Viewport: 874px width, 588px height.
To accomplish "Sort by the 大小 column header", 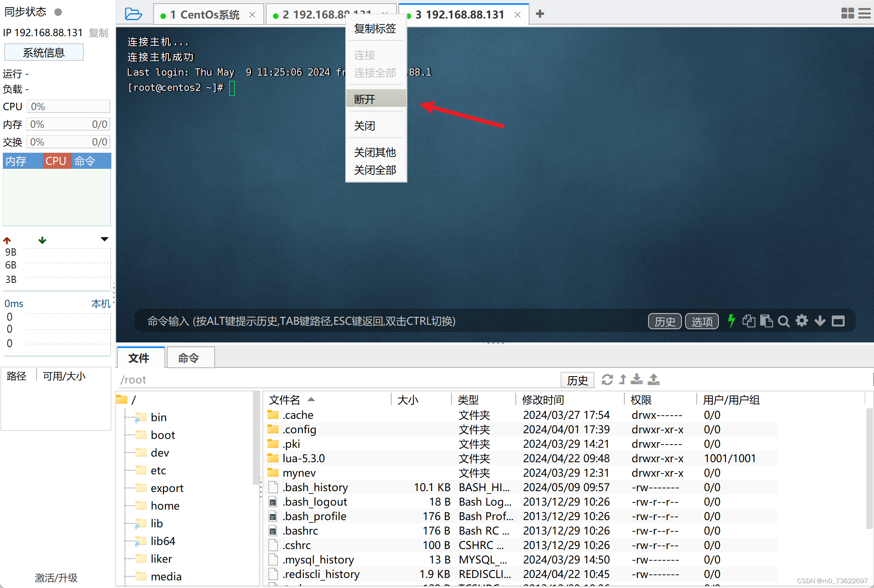I will [x=421, y=400].
